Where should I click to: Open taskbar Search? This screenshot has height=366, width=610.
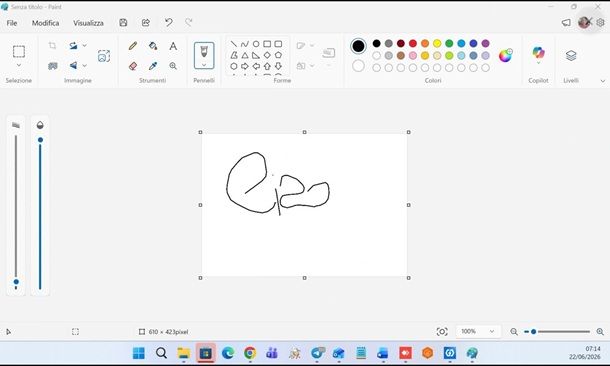click(x=161, y=353)
